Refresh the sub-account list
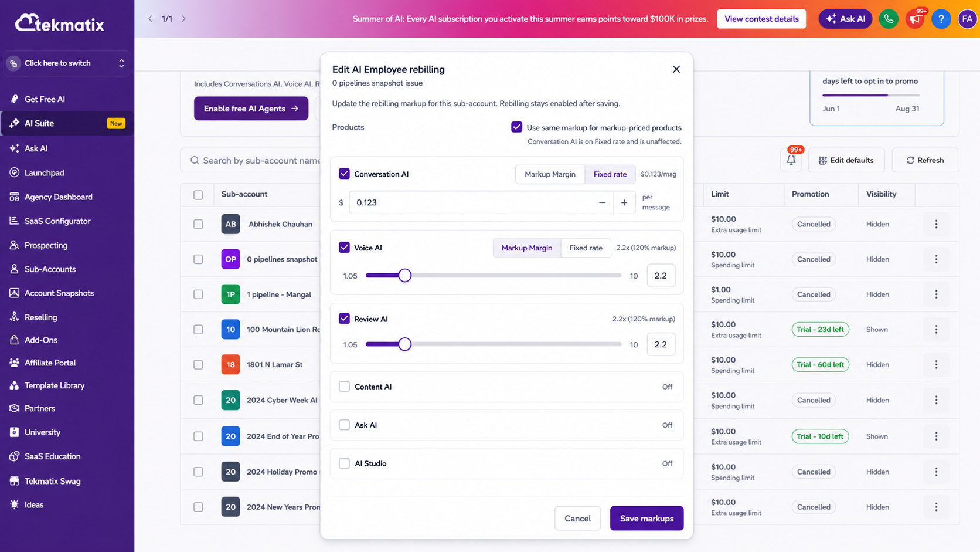980x552 pixels. click(925, 160)
